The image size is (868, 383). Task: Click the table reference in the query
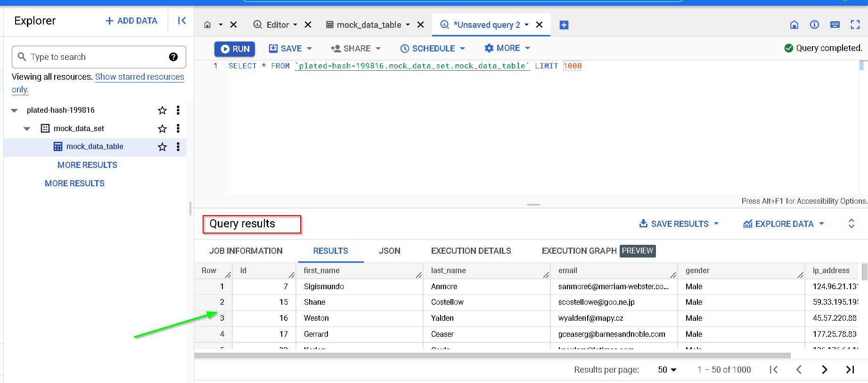(412, 66)
